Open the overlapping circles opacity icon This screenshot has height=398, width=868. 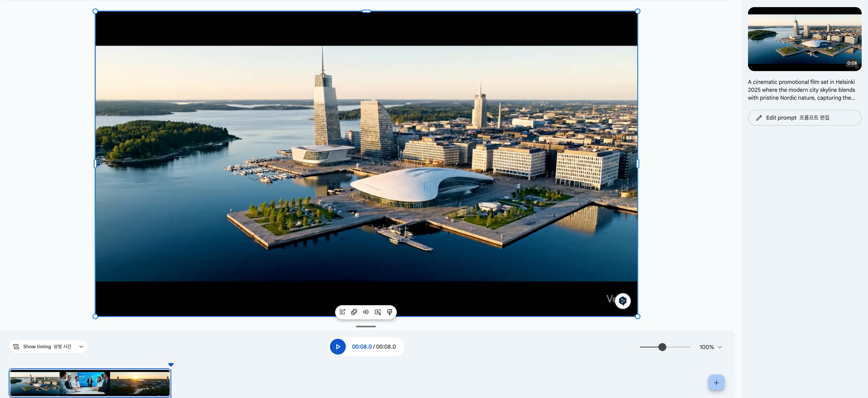[x=354, y=312]
